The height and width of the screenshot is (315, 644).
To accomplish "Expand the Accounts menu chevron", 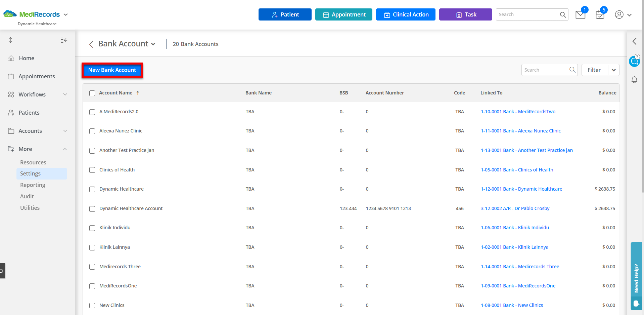I will coord(65,131).
